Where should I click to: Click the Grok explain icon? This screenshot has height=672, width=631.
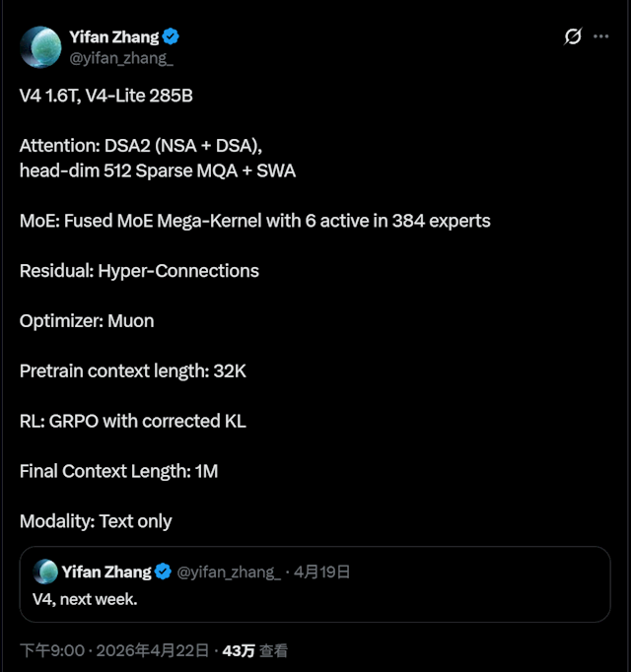point(573,37)
